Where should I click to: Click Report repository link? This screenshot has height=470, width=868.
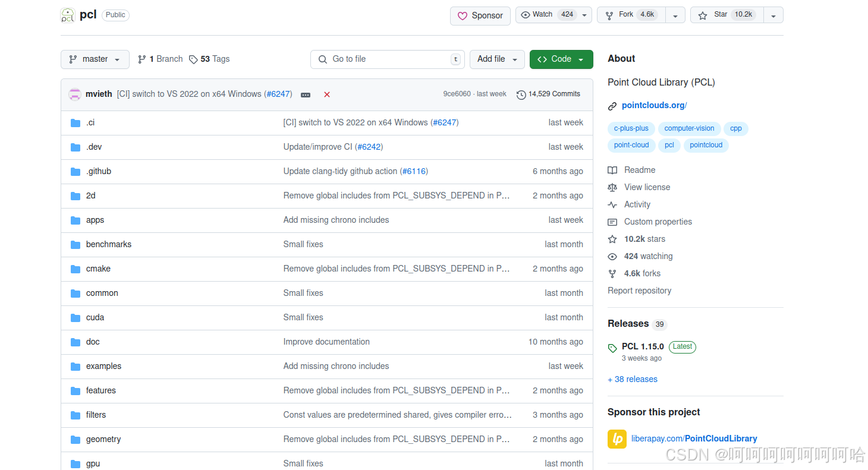pos(639,291)
